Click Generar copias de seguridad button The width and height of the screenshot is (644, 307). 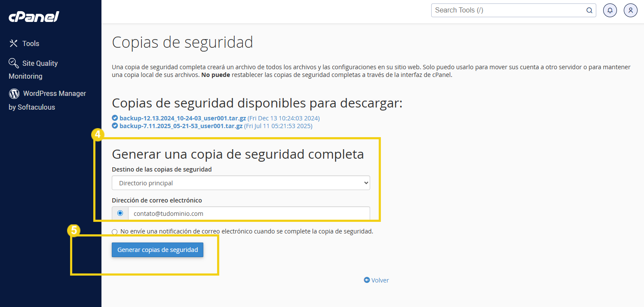tap(157, 250)
